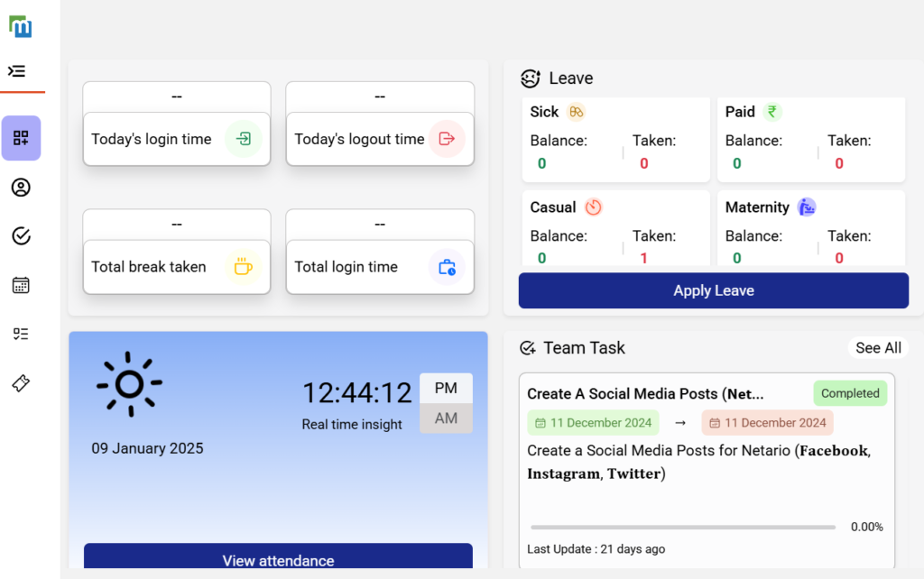Click the green login arrow icon

click(x=243, y=139)
